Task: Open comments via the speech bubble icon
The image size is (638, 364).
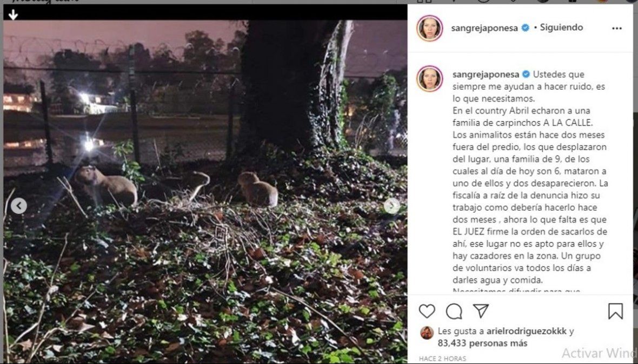Action: [x=454, y=311]
